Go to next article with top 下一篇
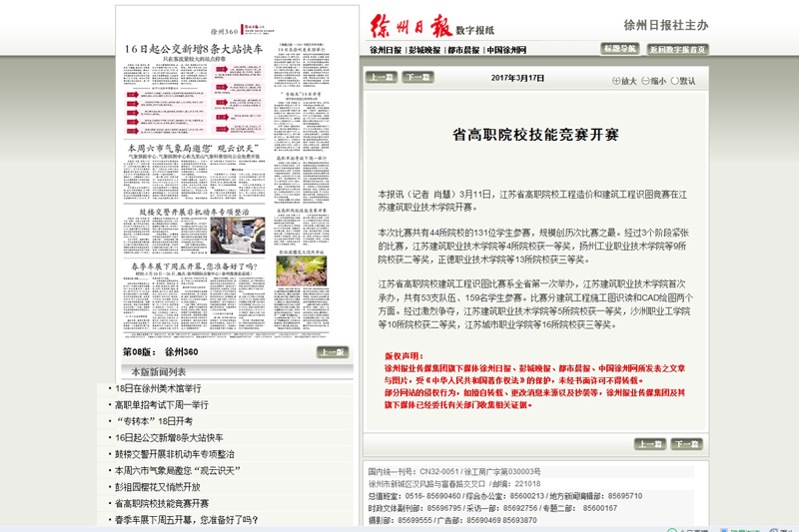The image size is (799, 532). [416, 77]
